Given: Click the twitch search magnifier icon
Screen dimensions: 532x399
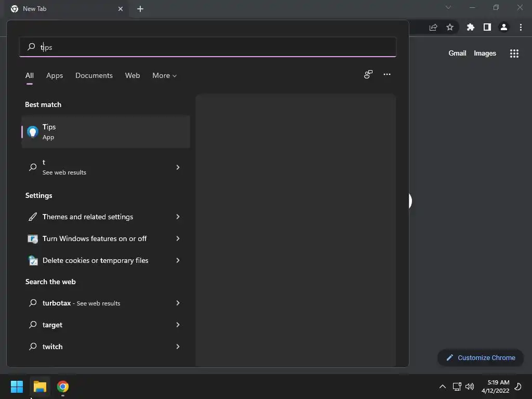Looking at the screenshot, I should pyautogui.click(x=33, y=347).
